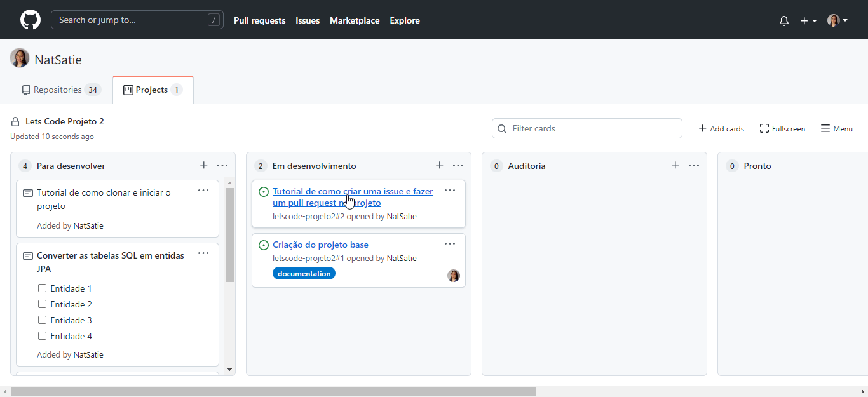Image resolution: width=868 pixels, height=397 pixels.
Task: Open Issues in top navigation
Action: pyautogui.click(x=308, y=20)
